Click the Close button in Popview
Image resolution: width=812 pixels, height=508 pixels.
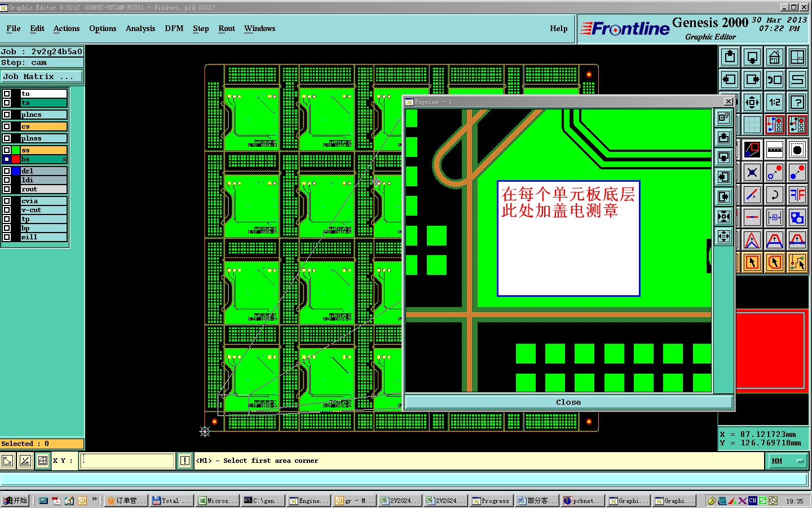[x=568, y=402]
